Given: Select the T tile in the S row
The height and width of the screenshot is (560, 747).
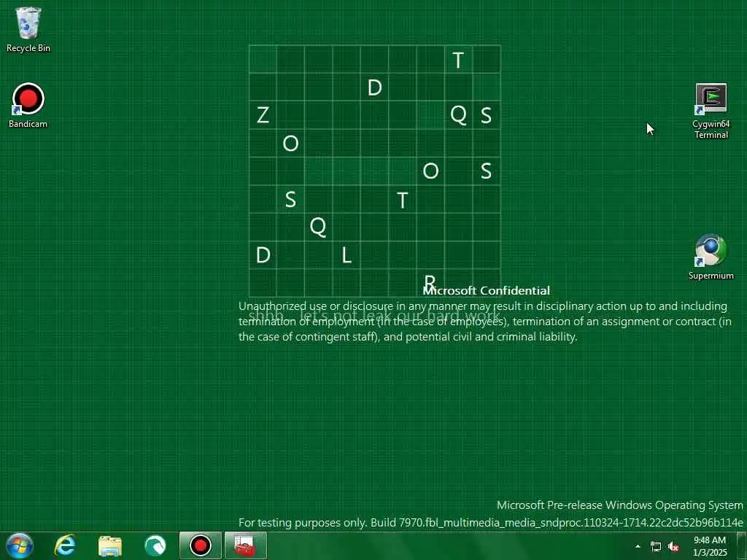Looking at the screenshot, I should [403, 200].
